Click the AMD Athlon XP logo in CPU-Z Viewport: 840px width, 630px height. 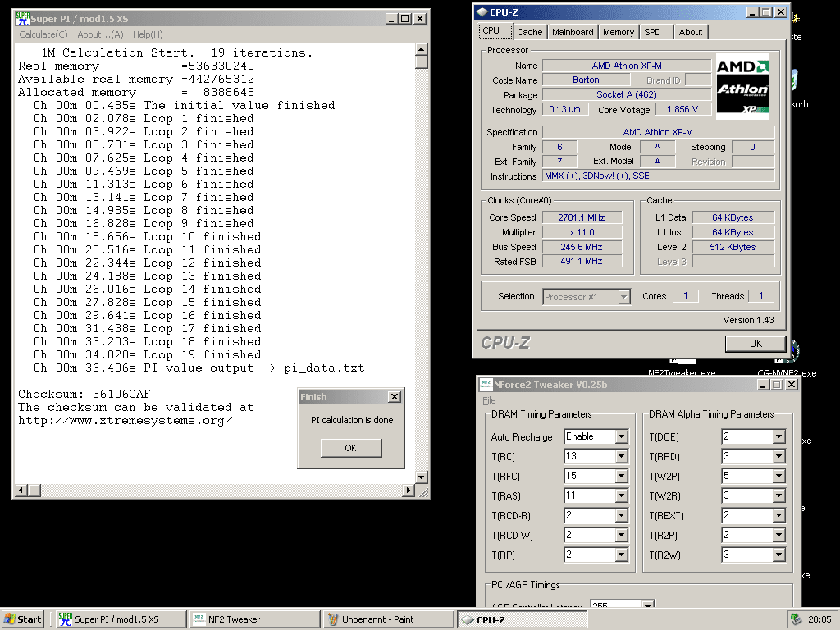click(x=742, y=86)
